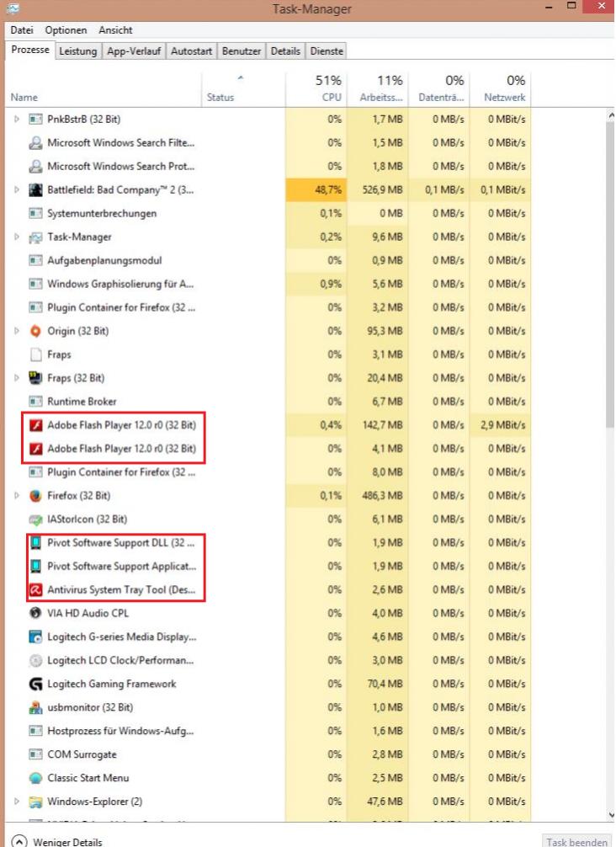Viewport: 616px width, 847px height.
Task: Click the Antivirus System Tray Tool icon
Action: 35,590
